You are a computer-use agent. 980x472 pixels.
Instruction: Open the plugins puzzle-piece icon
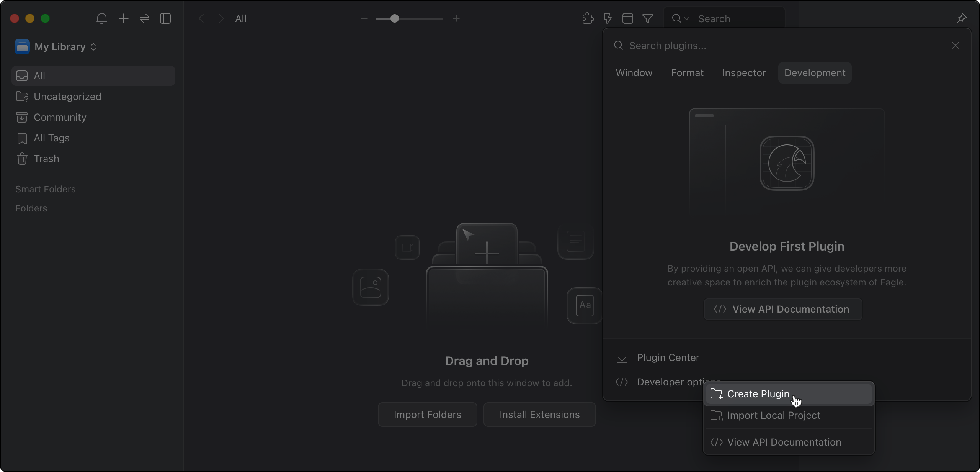[x=588, y=18]
